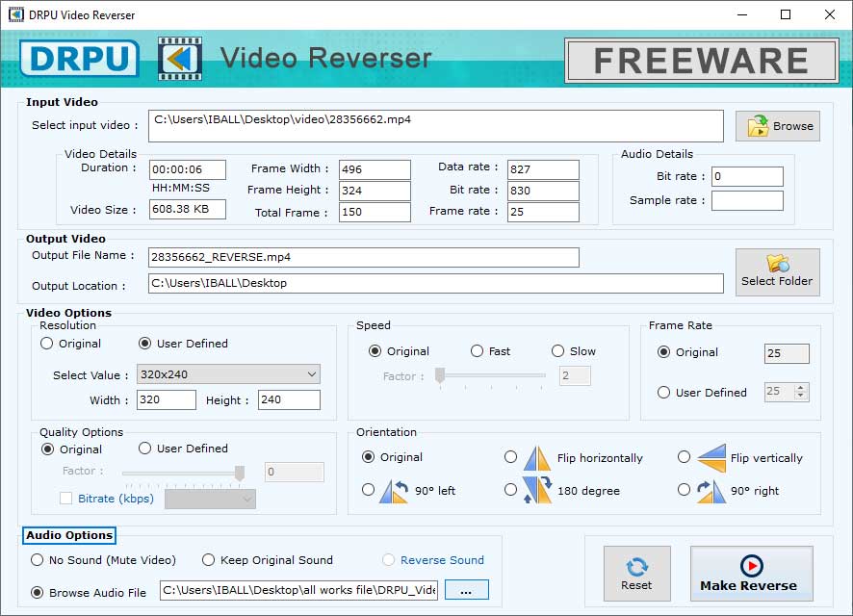Viewport: 853px width, 616px height.
Task: Click the 90° left rotation icon
Action: coord(394,491)
